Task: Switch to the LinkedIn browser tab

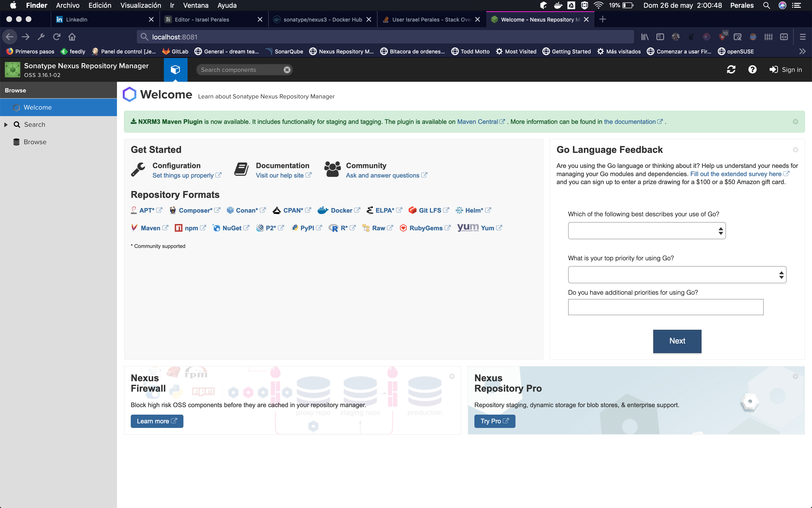Action: coord(105,20)
